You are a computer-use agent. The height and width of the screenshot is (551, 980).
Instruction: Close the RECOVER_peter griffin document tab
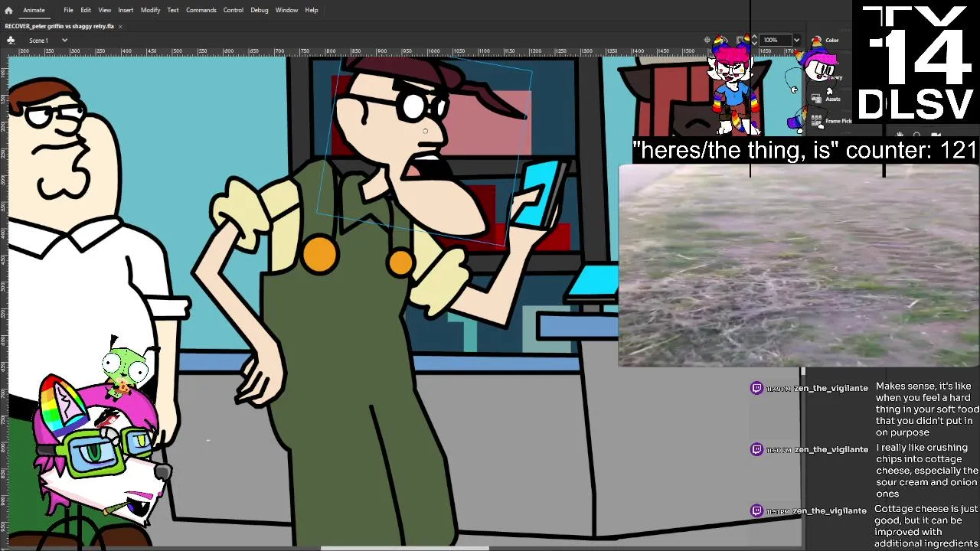(120, 26)
